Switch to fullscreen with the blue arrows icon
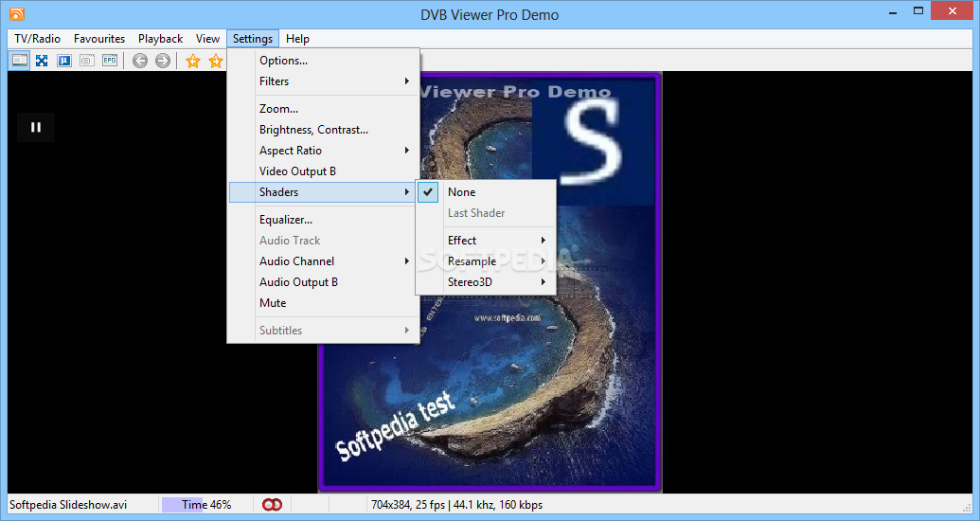This screenshot has width=980, height=521. [x=42, y=61]
